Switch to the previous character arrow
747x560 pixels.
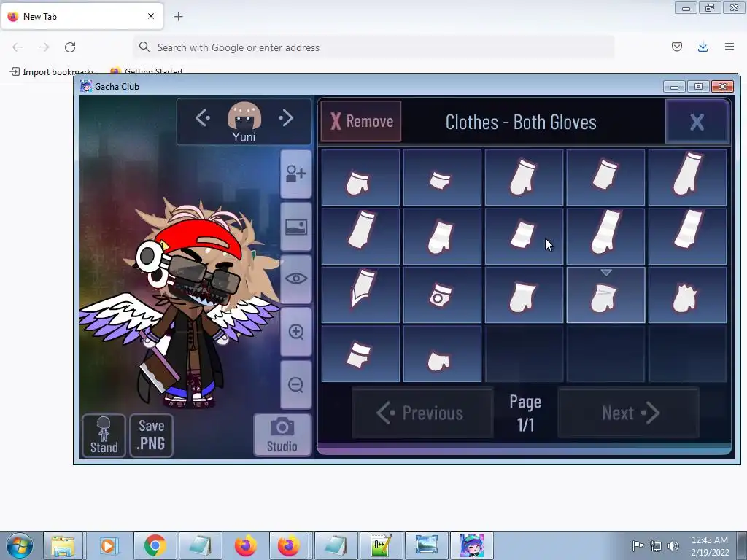coord(203,117)
